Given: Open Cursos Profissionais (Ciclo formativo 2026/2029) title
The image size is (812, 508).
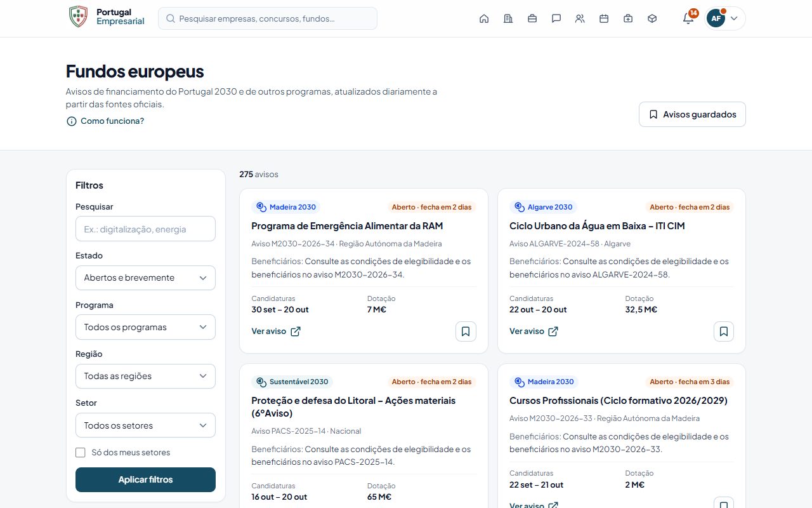Looking at the screenshot, I should pos(619,401).
